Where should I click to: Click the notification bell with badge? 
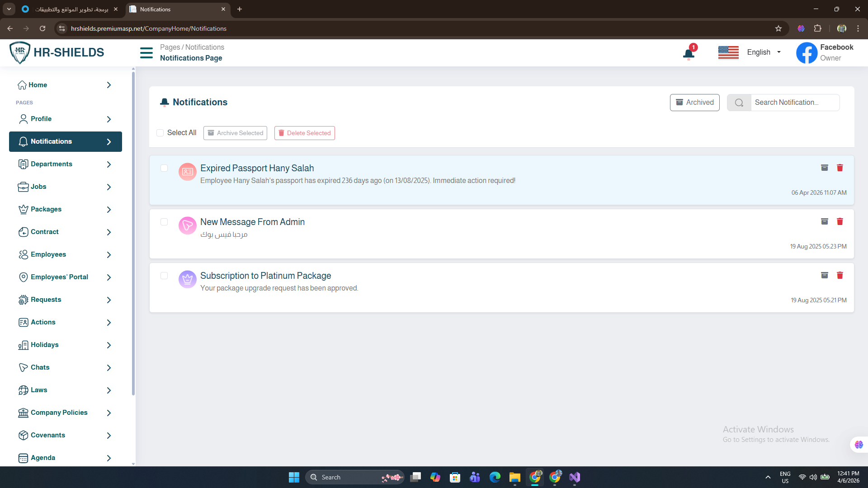coord(689,54)
